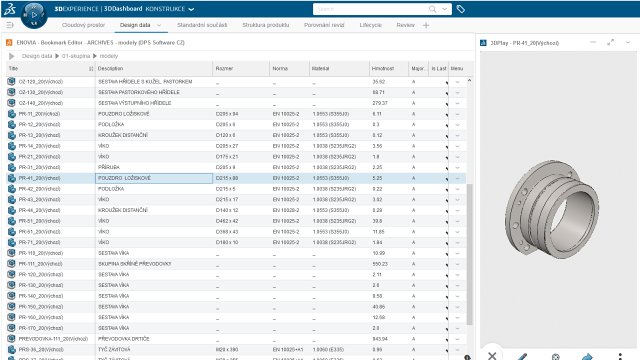Click the vertical scrollbar of the table
640x360 pixels.
click(x=469, y=254)
